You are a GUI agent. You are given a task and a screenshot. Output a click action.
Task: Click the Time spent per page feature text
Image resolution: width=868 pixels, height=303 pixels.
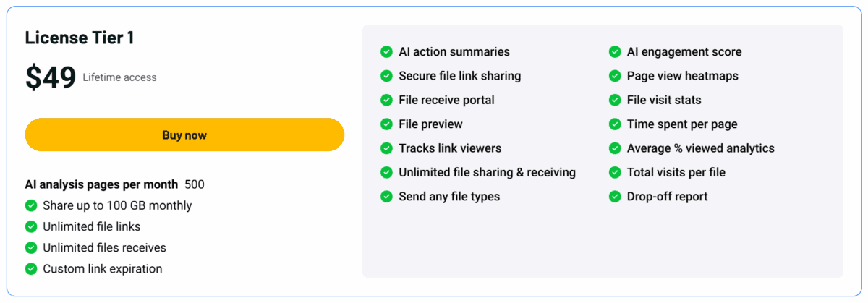[682, 124]
